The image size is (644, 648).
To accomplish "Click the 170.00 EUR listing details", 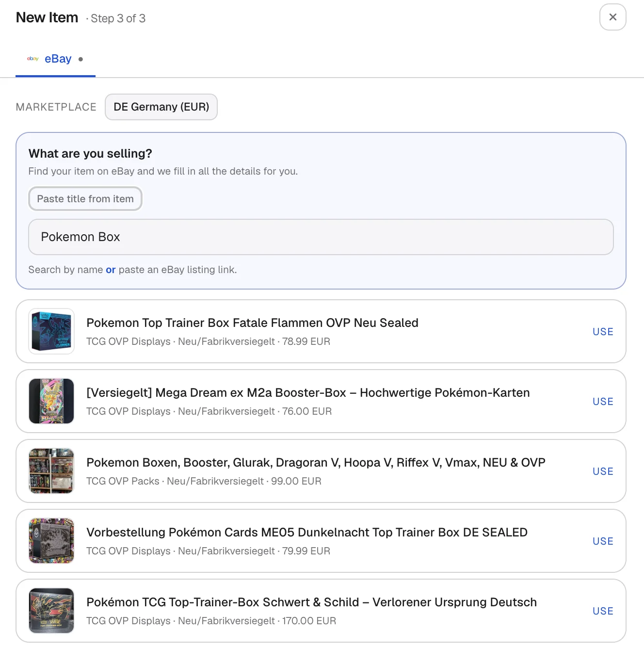I will click(x=211, y=621).
